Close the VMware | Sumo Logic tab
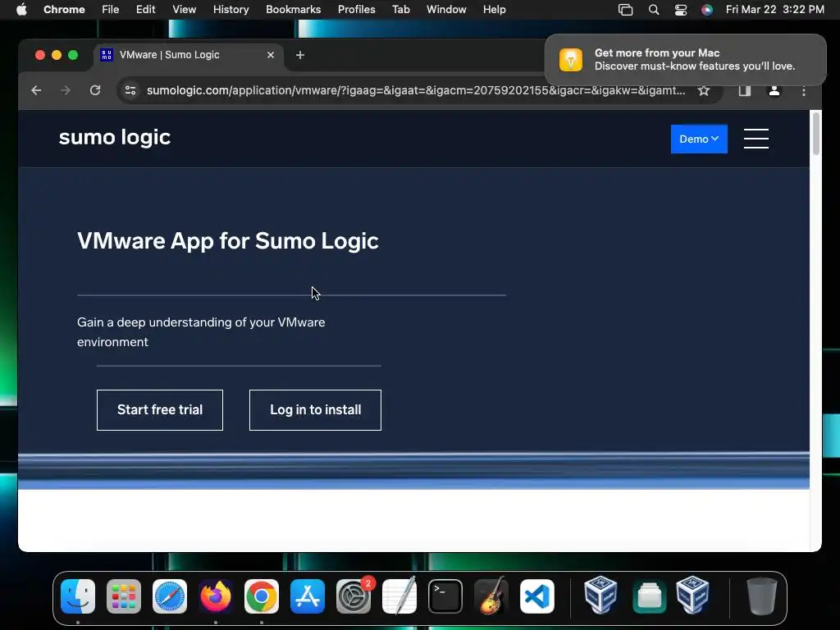The image size is (840, 630). coord(271,55)
